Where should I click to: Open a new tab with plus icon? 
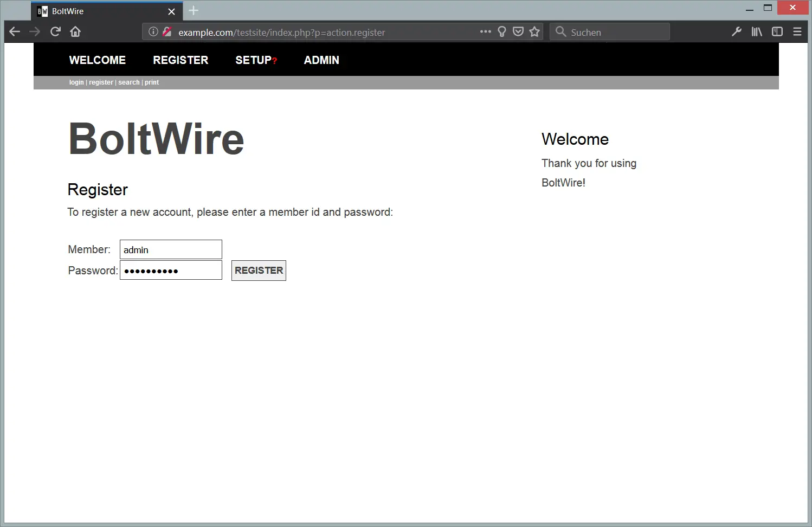click(194, 10)
